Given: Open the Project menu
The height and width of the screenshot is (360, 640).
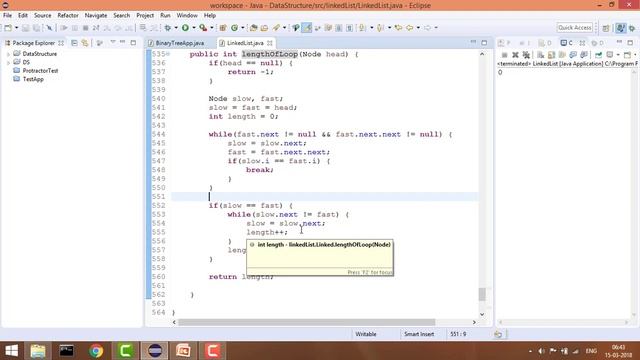Looking at the screenshot, I should pos(145,16).
